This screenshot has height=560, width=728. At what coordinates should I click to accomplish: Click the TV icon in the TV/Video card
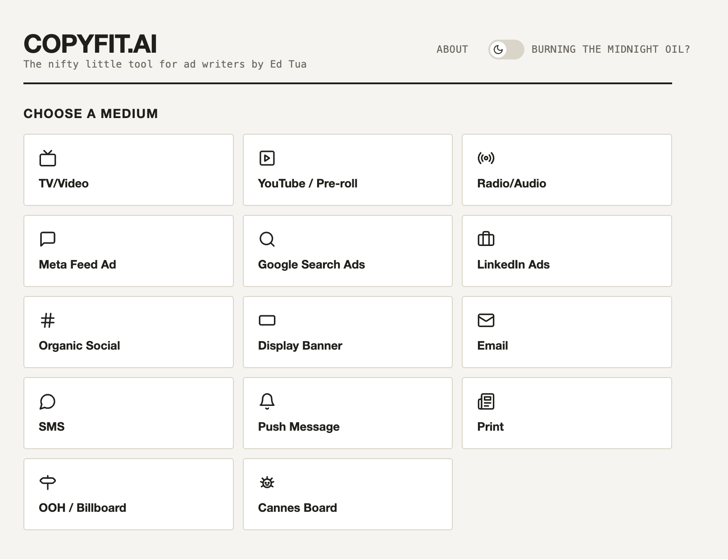coord(48,158)
